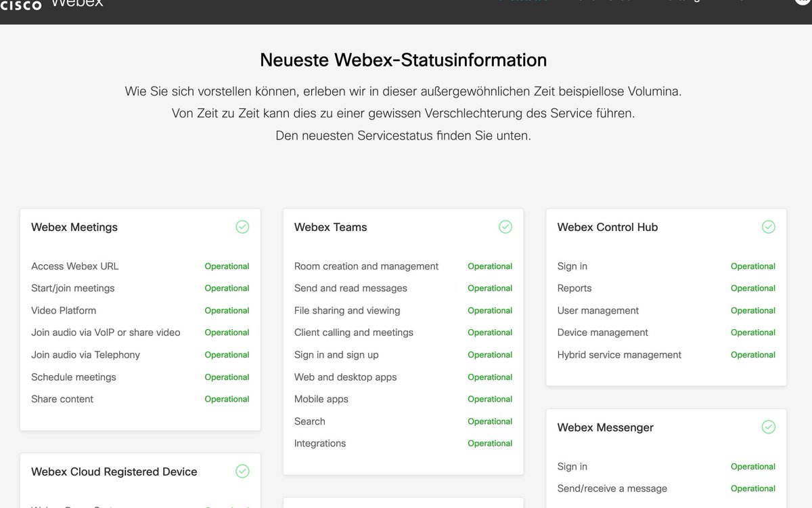The height and width of the screenshot is (508, 812).
Task: Select Join audio via VoIP or share video
Action: click(106, 333)
